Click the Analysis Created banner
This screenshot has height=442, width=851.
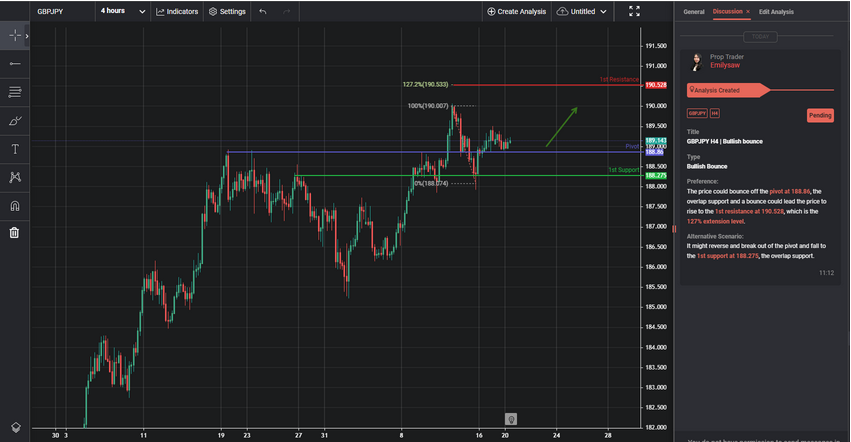pos(728,90)
